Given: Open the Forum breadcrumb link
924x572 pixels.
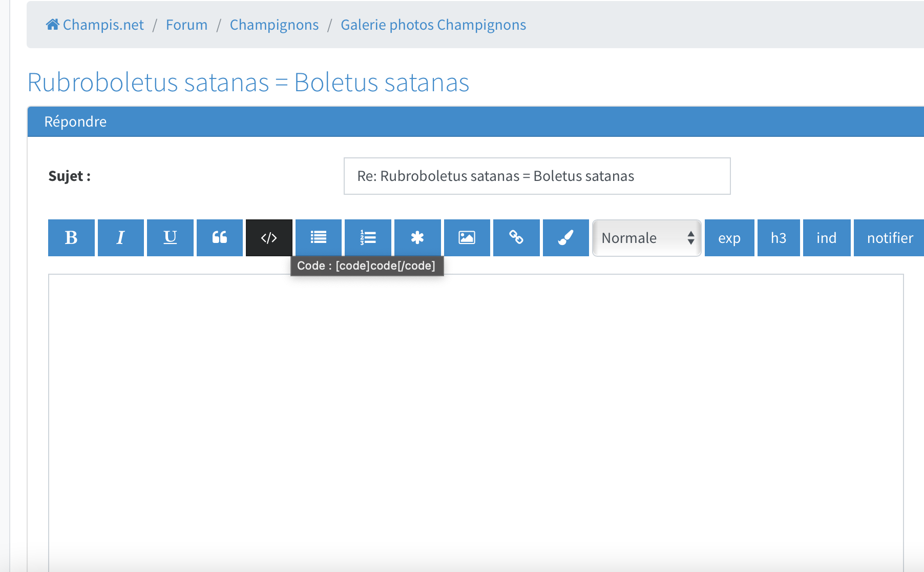Looking at the screenshot, I should click(186, 25).
